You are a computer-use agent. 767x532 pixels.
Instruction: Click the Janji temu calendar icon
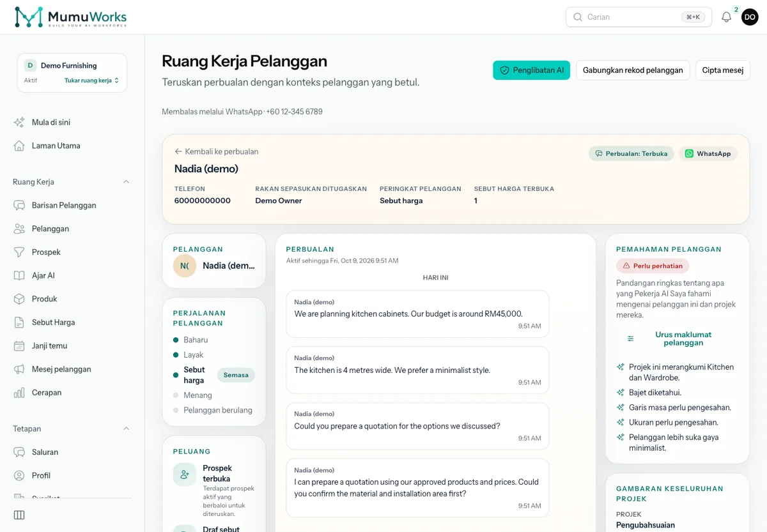click(x=19, y=346)
